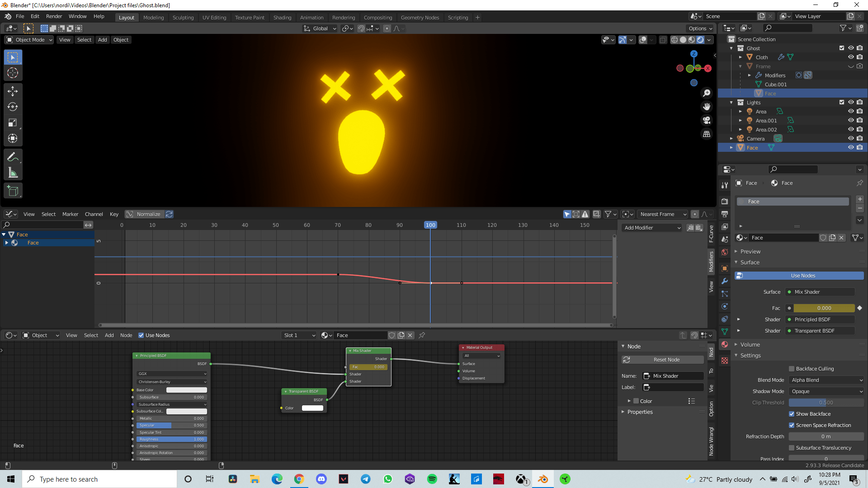Collapse the Lights collection in the outliner
This screenshot has height=488, width=868.
pyautogui.click(x=731, y=102)
